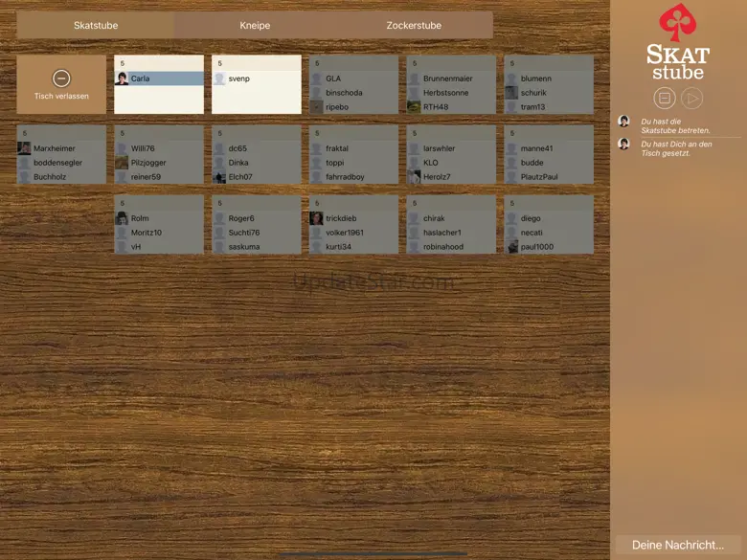Select player Carla at the table

click(x=159, y=78)
